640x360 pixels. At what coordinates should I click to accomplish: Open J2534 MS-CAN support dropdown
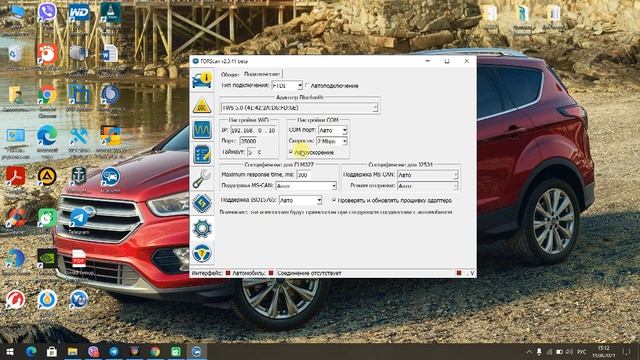pos(455,175)
